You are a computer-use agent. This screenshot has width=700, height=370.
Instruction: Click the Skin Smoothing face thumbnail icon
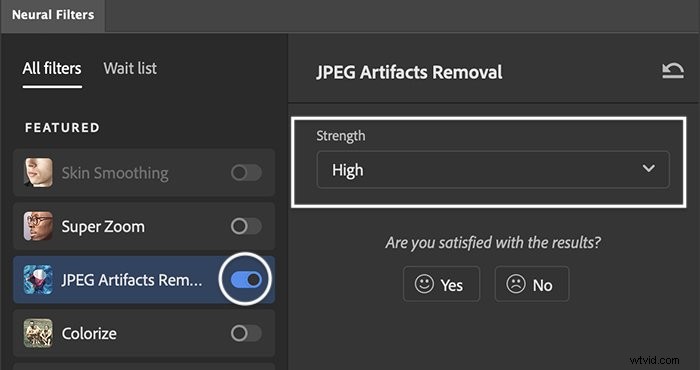(38, 172)
